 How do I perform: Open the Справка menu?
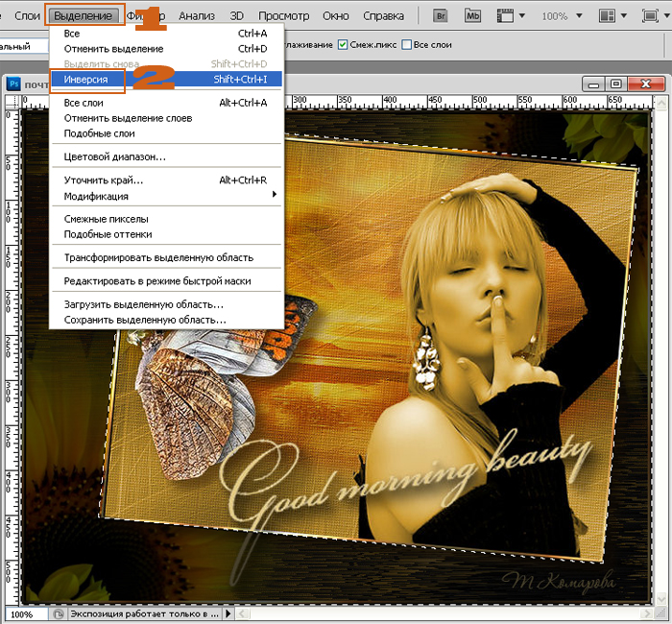point(383,16)
